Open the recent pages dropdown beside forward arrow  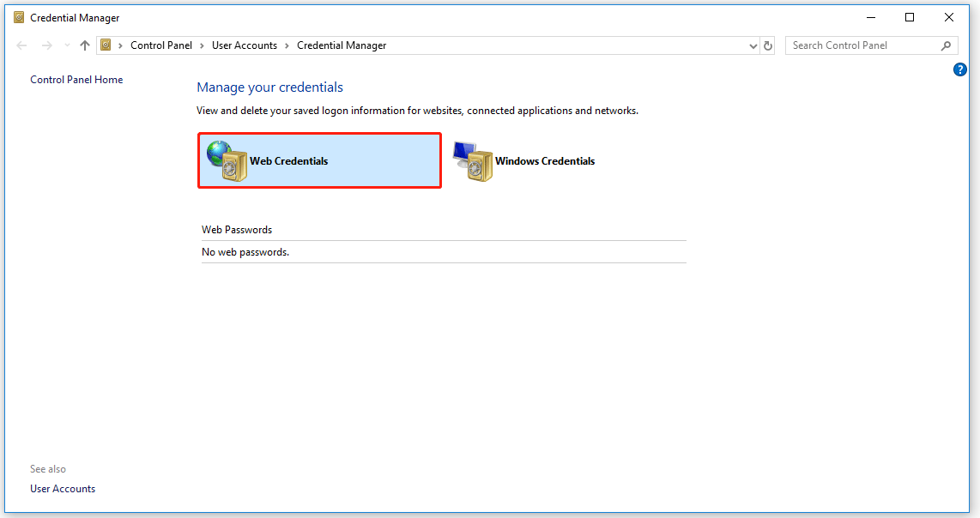point(66,45)
